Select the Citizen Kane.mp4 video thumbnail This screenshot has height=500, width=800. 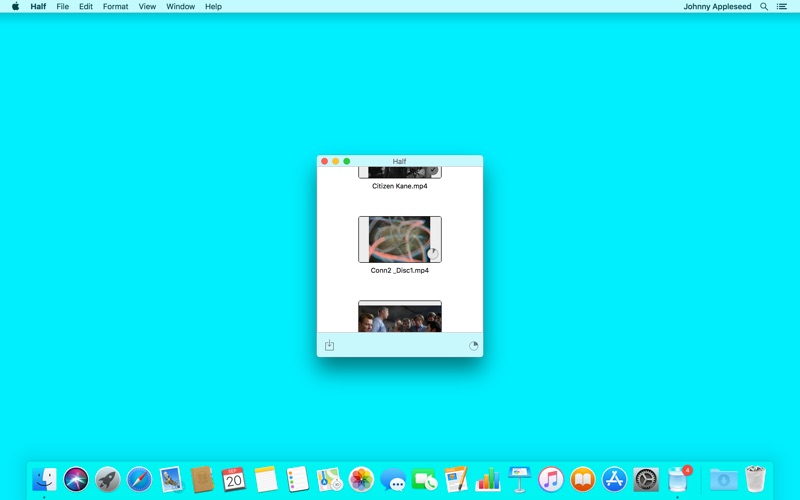pos(399,172)
